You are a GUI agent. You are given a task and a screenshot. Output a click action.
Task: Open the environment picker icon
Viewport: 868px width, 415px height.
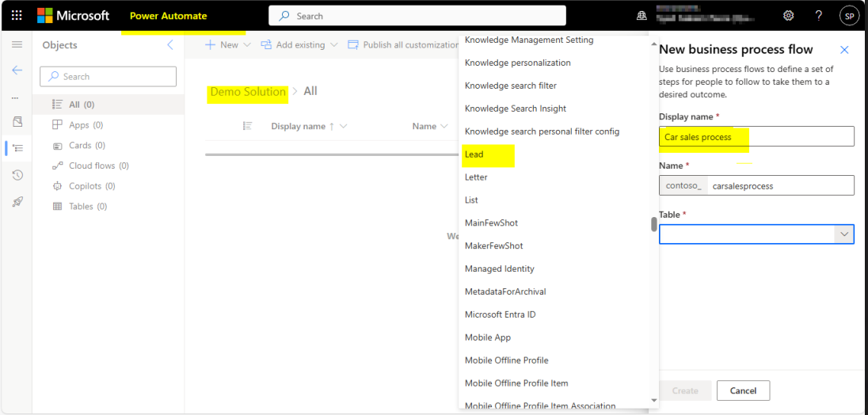641,16
